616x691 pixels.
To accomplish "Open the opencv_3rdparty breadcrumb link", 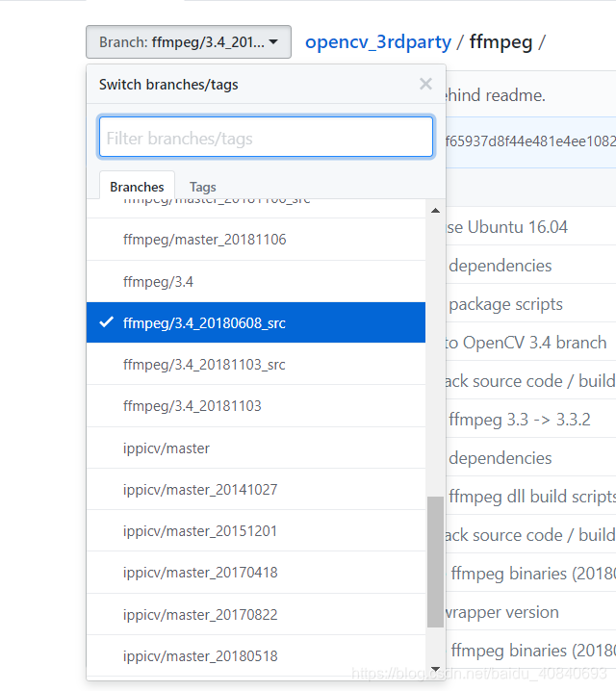I will pyautogui.click(x=378, y=42).
